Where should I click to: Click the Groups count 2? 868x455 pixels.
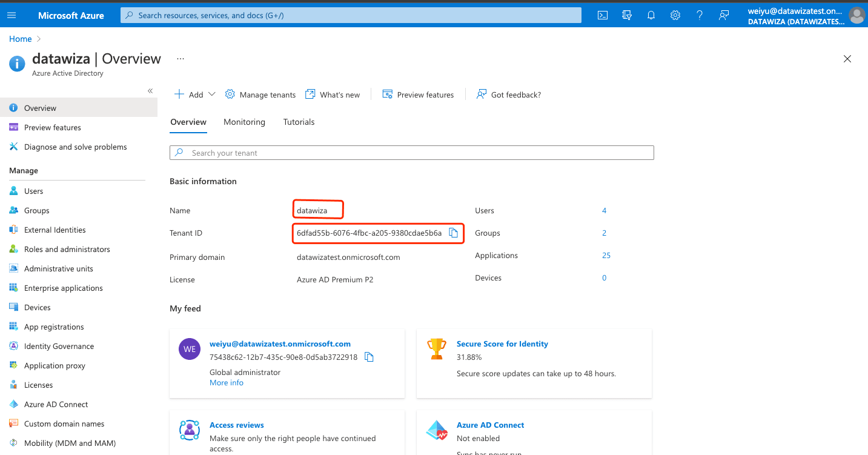click(604, 233)
